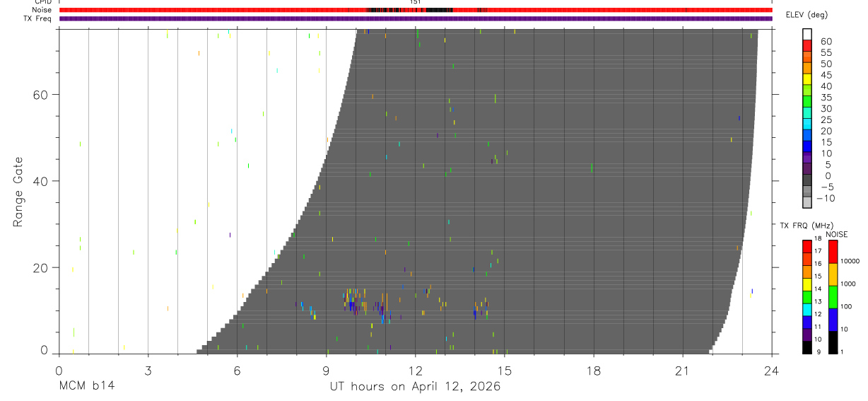Screen dimensions: 868x401
Task: Click the red 17–18 swatch in TX FRQ legend
Action: point(807,247)
